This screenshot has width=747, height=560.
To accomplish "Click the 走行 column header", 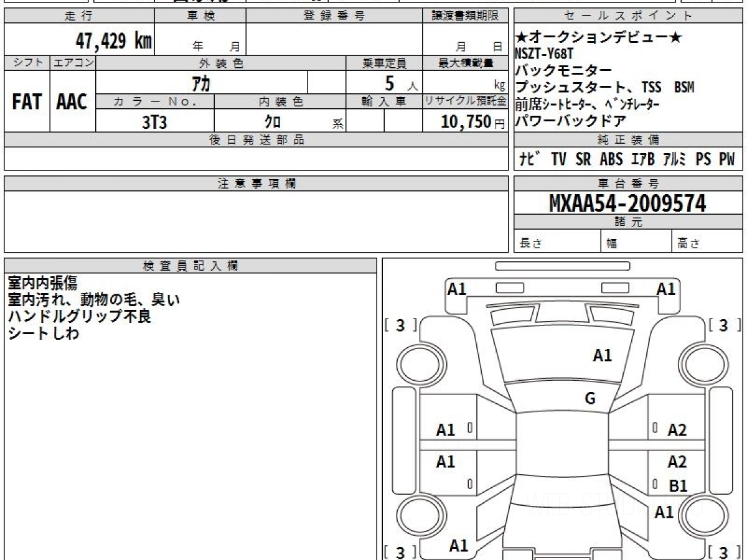I will (x=78, y=16).
